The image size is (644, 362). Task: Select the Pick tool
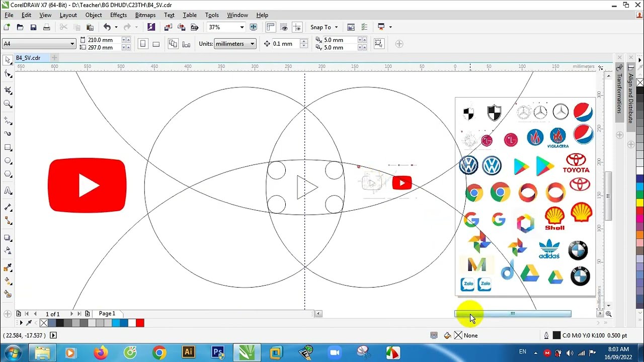(8, 60)
